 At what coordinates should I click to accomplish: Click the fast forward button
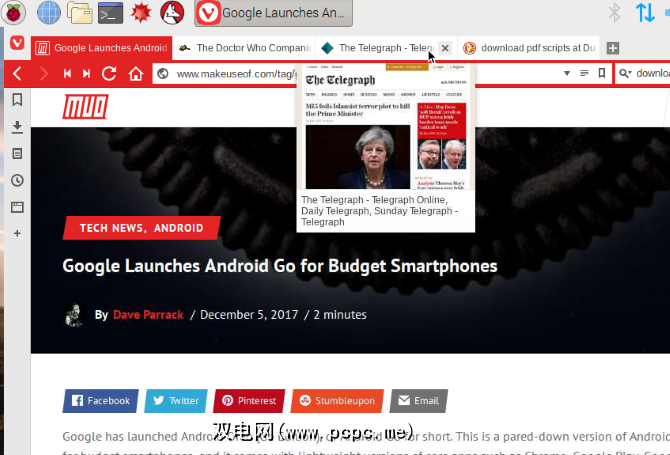[x=86, y=73]
